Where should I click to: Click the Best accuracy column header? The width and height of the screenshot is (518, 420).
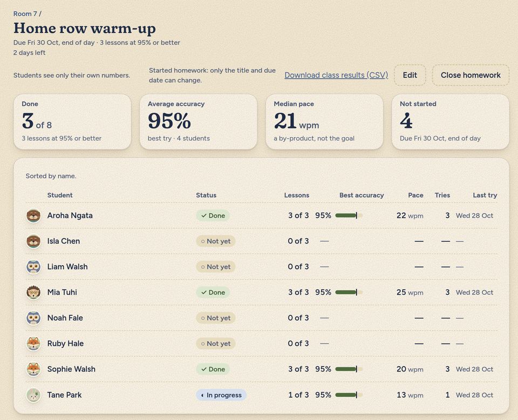coord(362,195)
